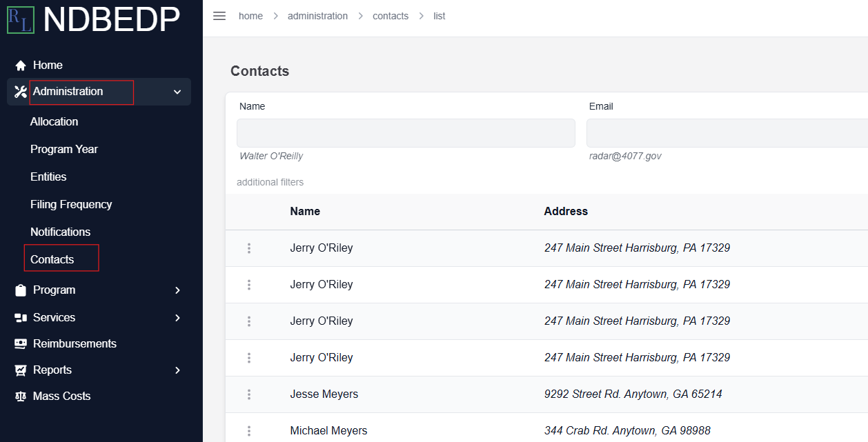Image resolution: width=868 pixels, height=442 pixels.
Task: Click the Services icon in sidebar
Action: click(21, 318)
